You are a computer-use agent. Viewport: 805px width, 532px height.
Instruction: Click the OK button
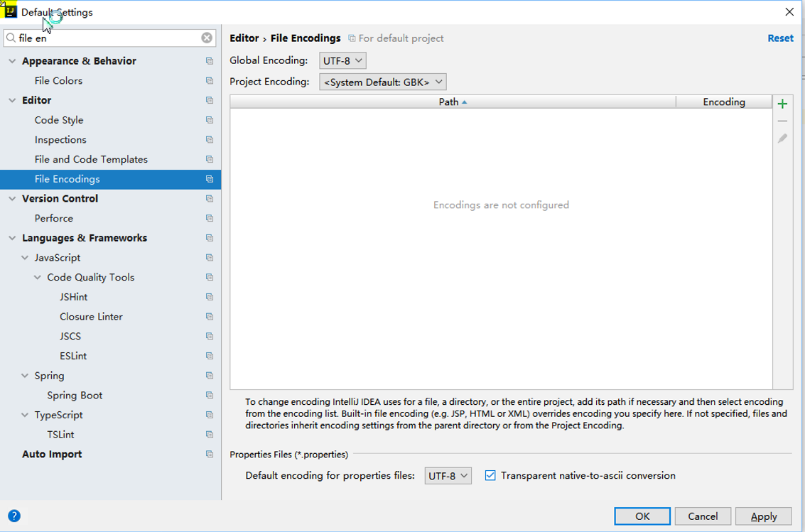tap(642, 516)
